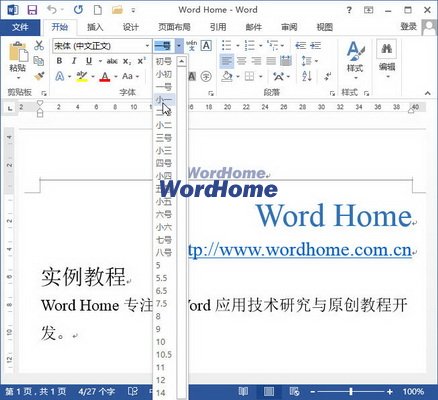Copy the selection icon
Viewport: 438px width, 400px height.
39,61
